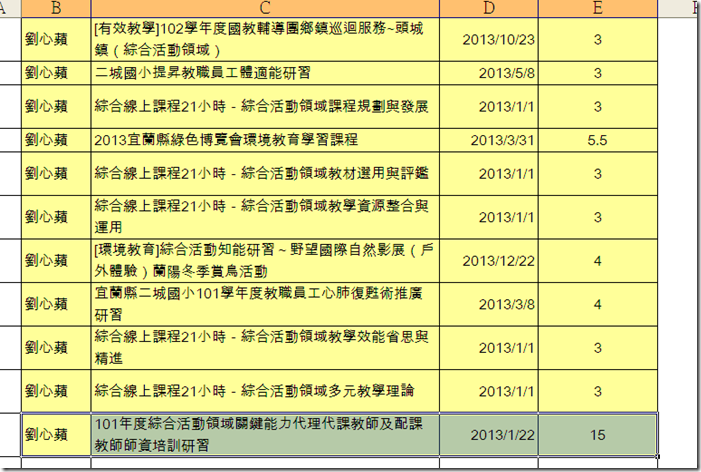Select the highlighted 2013/1/22 date cell
The height and width of the screenshot is (472, 701).
point(488,434)
